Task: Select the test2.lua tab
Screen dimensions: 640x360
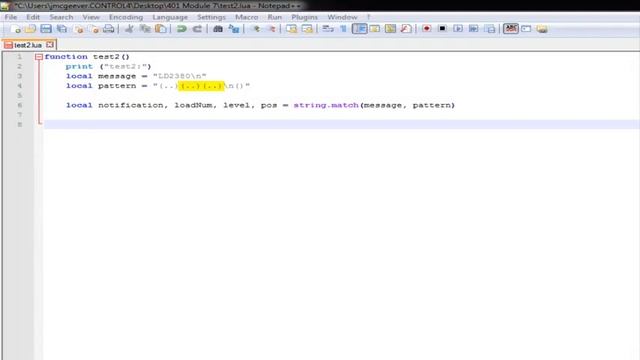Action: tap(28, 45)
